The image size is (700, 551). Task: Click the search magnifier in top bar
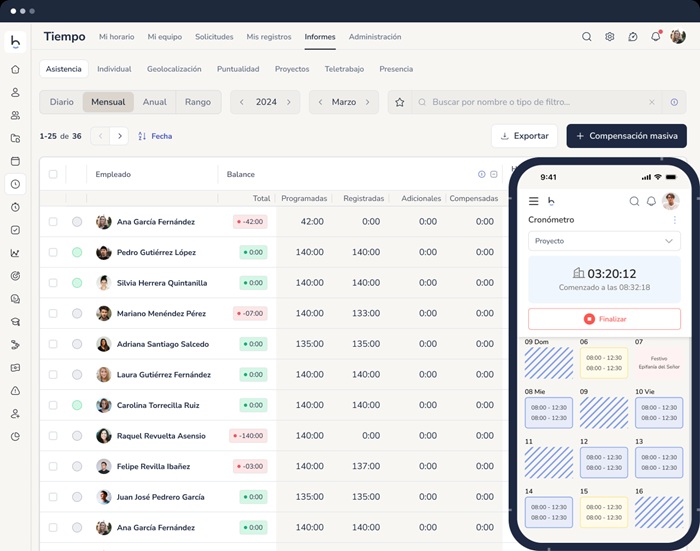tap(587, 37)
